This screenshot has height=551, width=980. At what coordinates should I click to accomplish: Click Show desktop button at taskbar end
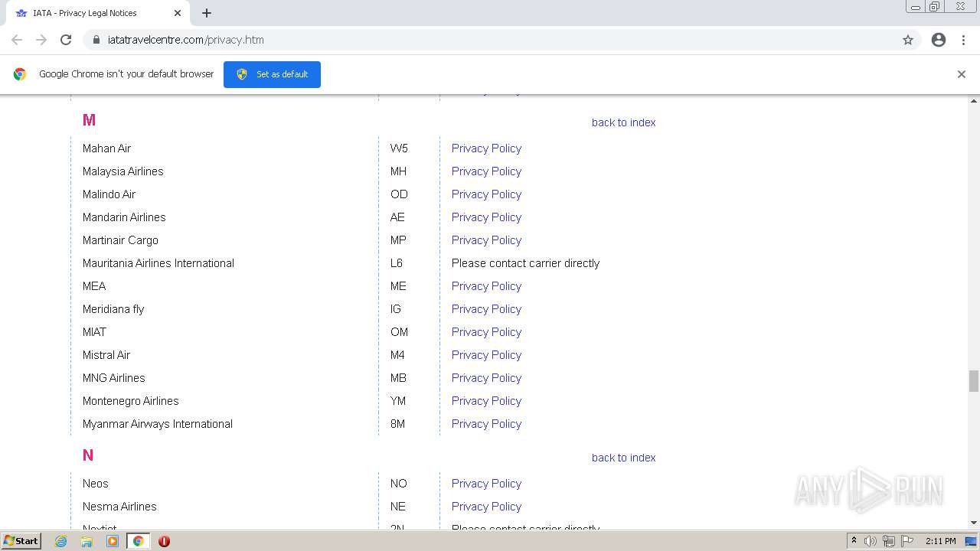(972, 541)
